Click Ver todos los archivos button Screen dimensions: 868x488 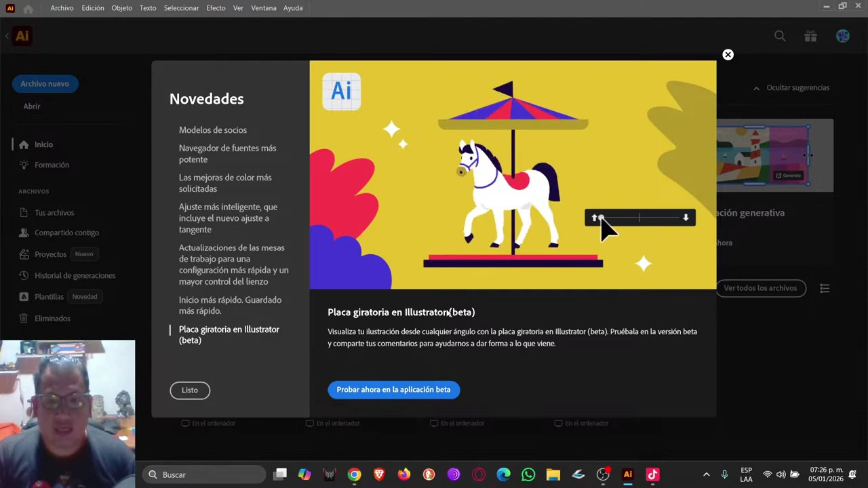[760, 288]
